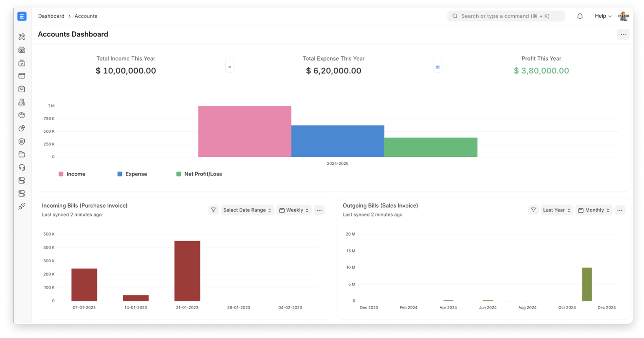Click the pink Income bar

[x=244, y=131]
